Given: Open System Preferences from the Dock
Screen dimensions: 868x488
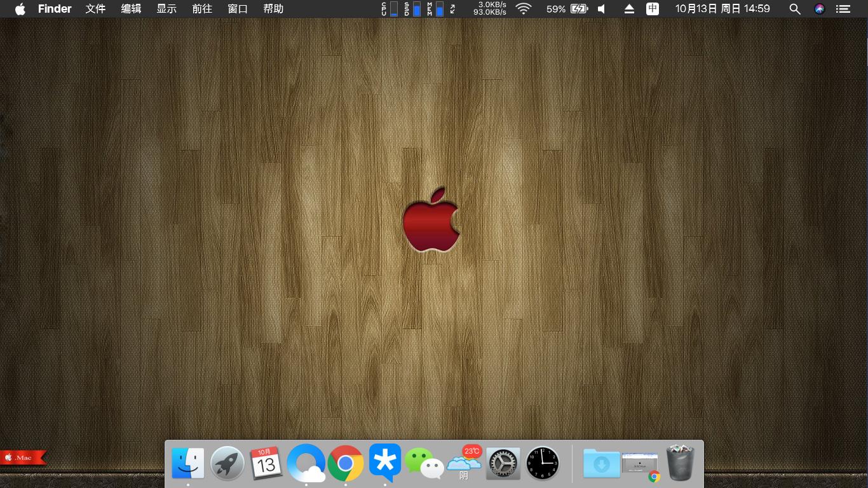Looking at the screenshot, I should click(x=503, y=464).
